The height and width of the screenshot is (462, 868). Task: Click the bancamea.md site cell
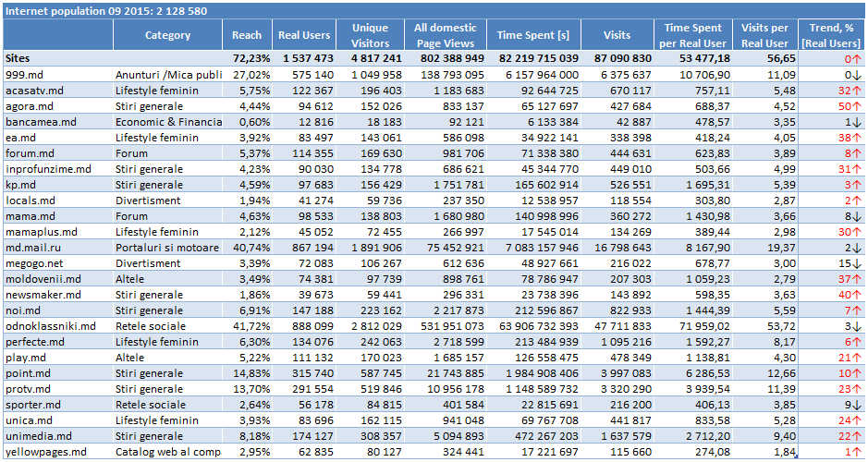tap(57, 122)
